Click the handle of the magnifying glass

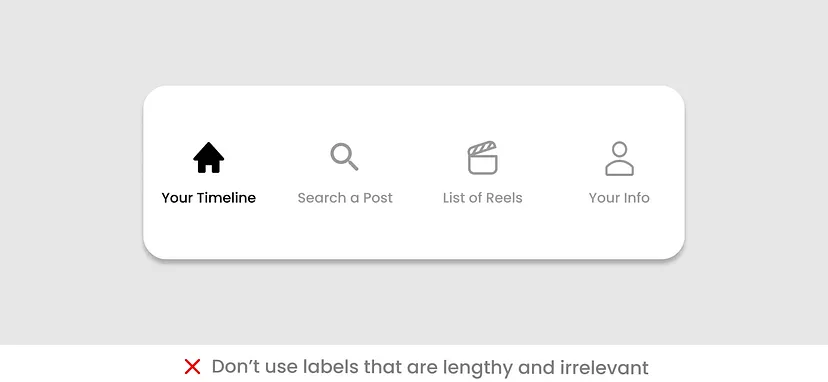353,165
